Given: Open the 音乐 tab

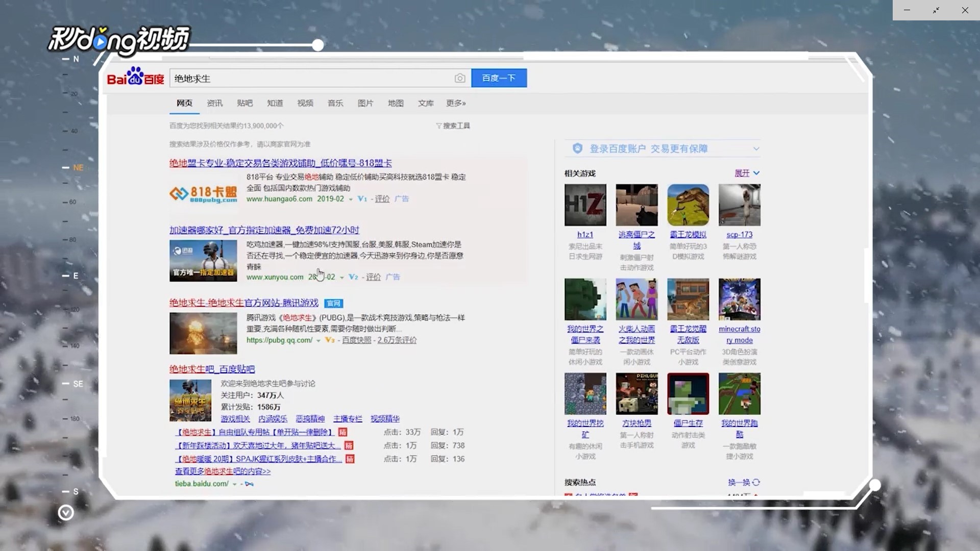Looking at the screenshot, I should click(x=335, y=103).
